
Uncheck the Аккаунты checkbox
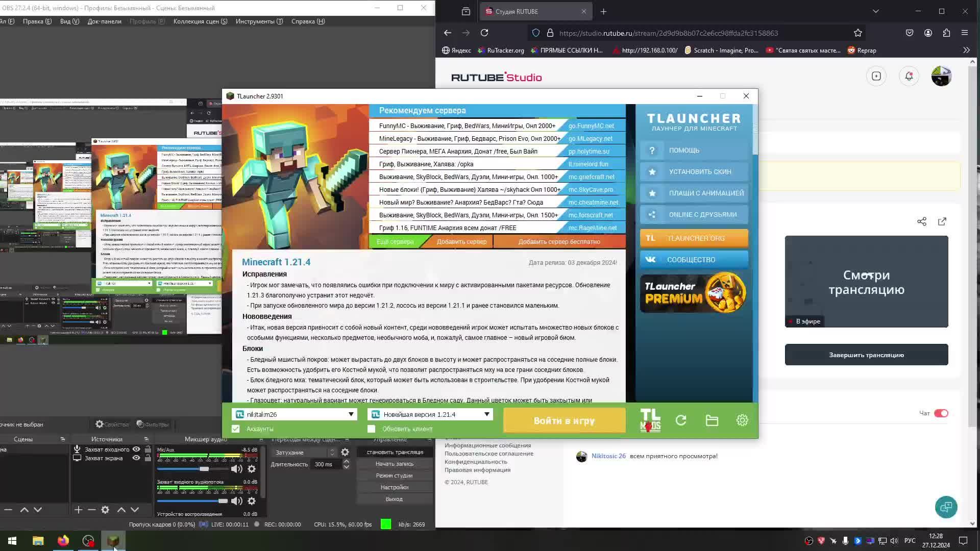pos(235,429)
